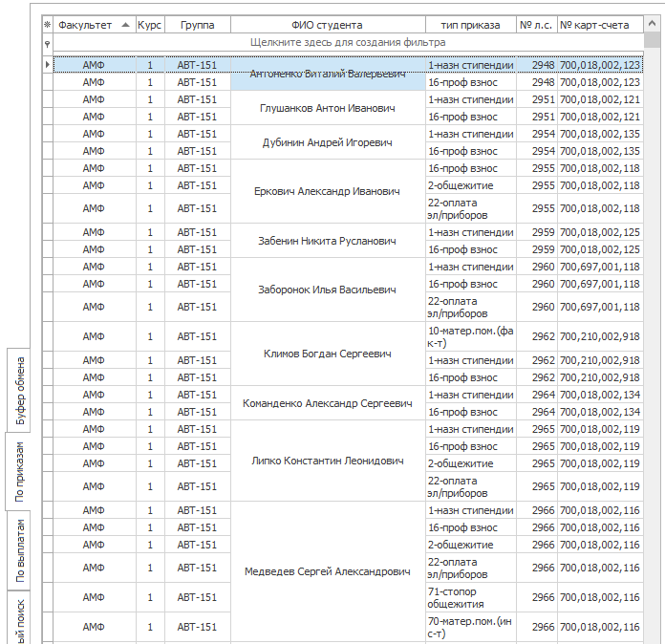Sort by the № карт-счета column header
The width and height of the screenshot is (665, 644).
click(600, 25)
